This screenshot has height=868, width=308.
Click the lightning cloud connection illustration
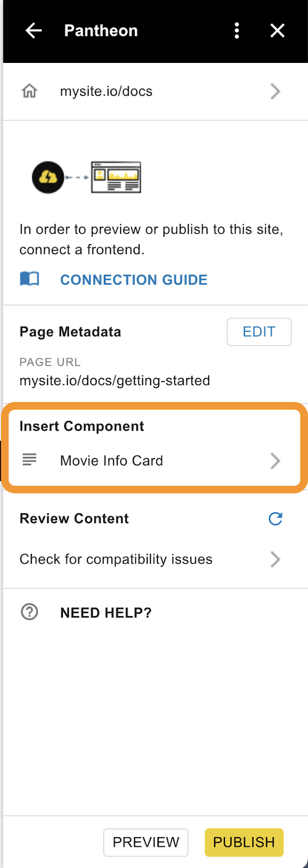click(x=48, y=177)
